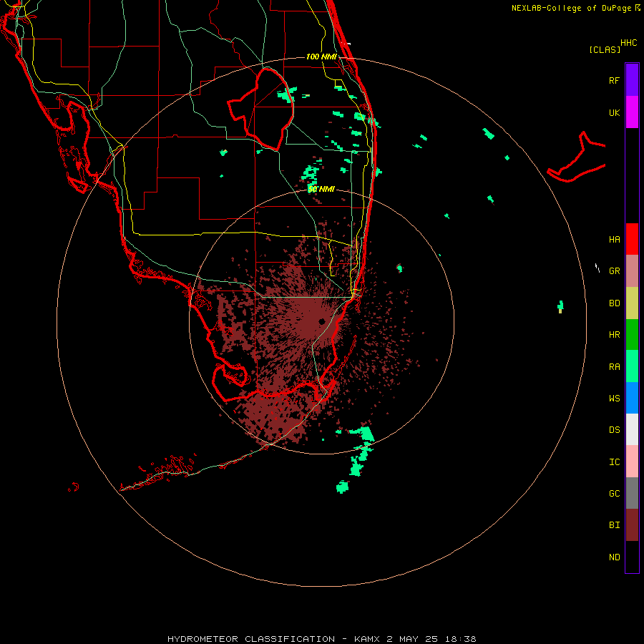The image size is (644, 644).
Task: Click the WS legend label
Action: pyautogui.click(x=615, y=399)
